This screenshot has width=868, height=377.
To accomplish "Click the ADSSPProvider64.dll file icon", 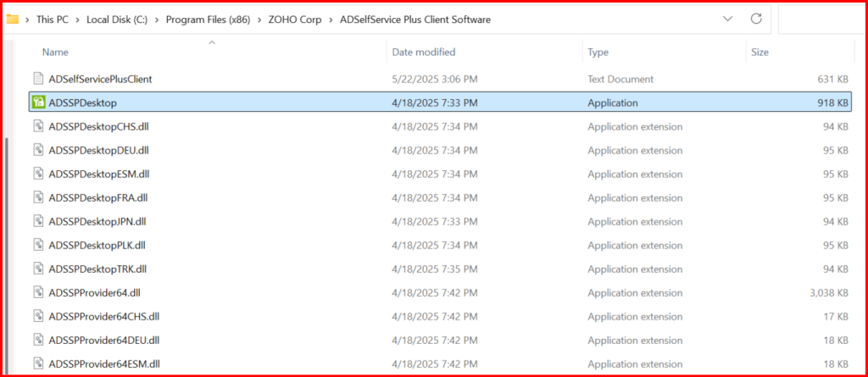I will (x=38, y=292).
